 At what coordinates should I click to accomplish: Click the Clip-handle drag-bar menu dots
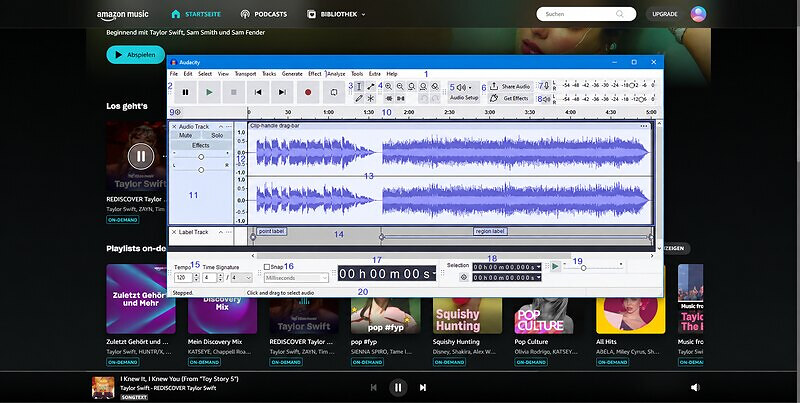point(644,126)
